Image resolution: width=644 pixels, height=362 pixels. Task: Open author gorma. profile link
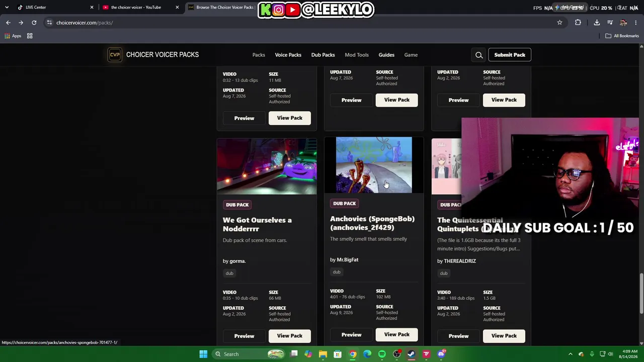tap(237, 261)
